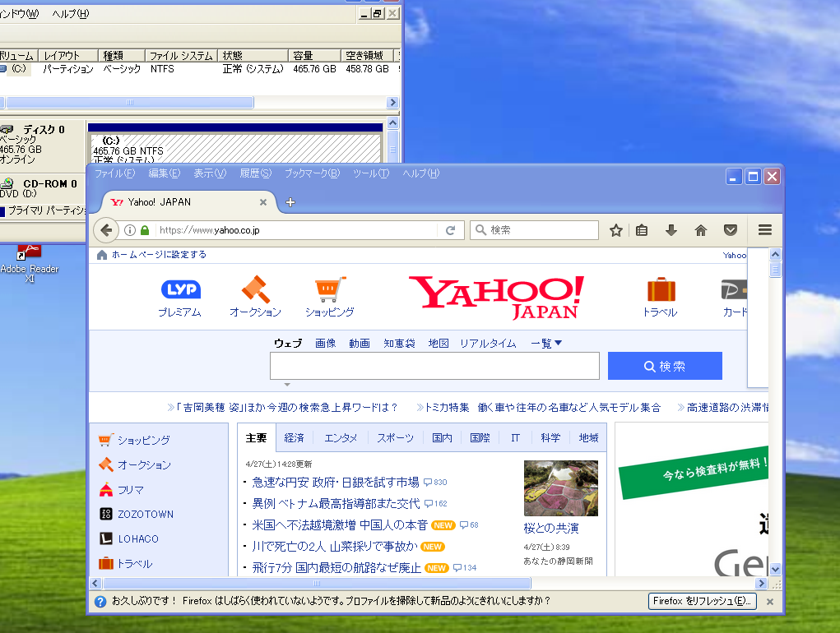The height and width of the screenshot is (633, 840).
Task: Click the Firefox 検索 search field
Action: pyautogui.click(x=534, y=230)
